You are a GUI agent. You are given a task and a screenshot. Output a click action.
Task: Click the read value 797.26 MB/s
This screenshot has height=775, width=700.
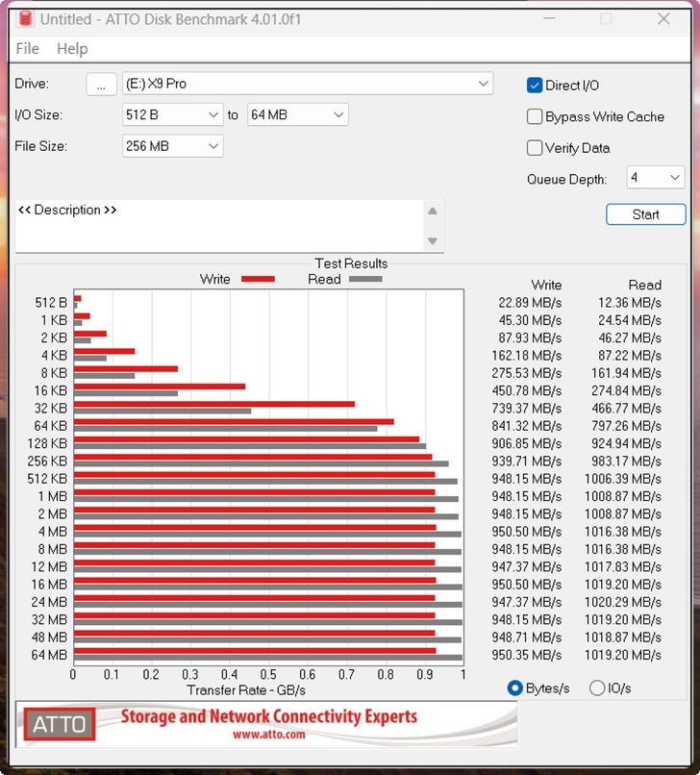626,426
